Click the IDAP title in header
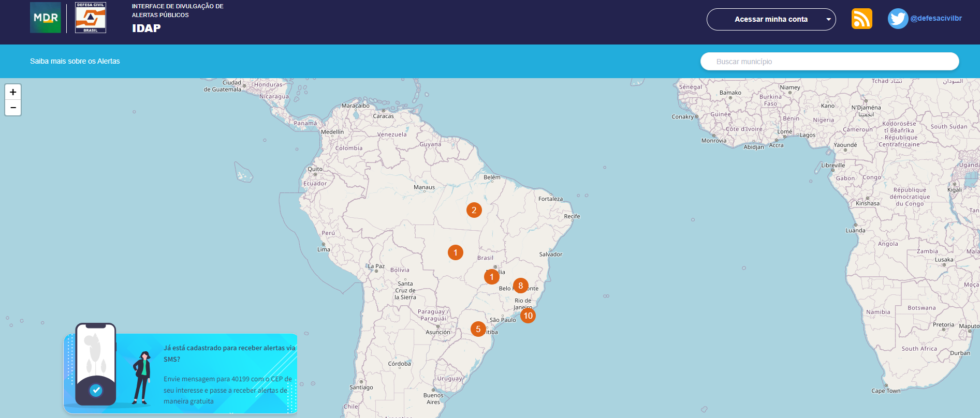The height and width of the screenshot is (418, 980). (146, 28)
